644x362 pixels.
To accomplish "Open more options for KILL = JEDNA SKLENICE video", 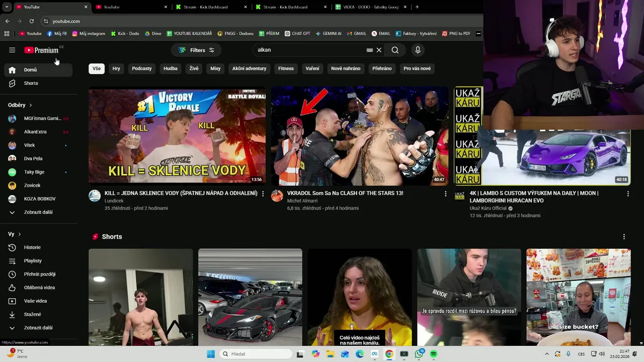I will [263, 194].
